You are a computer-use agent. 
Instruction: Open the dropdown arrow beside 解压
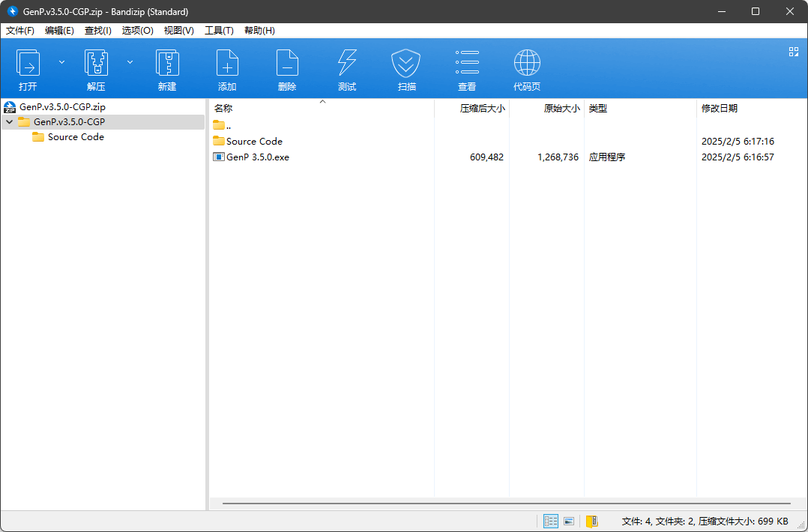click(130, 62)
